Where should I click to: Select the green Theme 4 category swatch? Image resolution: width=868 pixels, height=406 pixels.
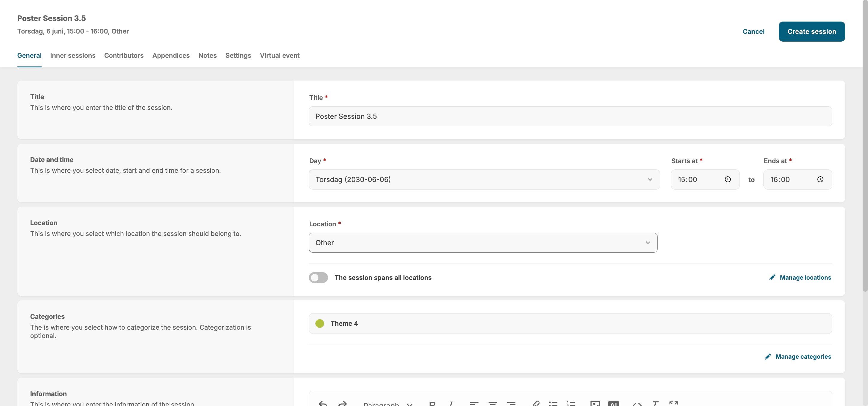[319, 323]
